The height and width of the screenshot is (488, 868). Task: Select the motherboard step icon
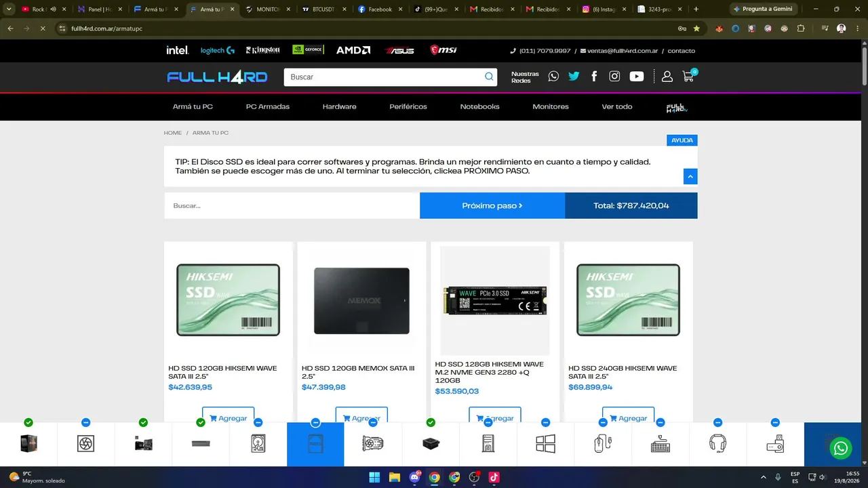coord(143,444)
